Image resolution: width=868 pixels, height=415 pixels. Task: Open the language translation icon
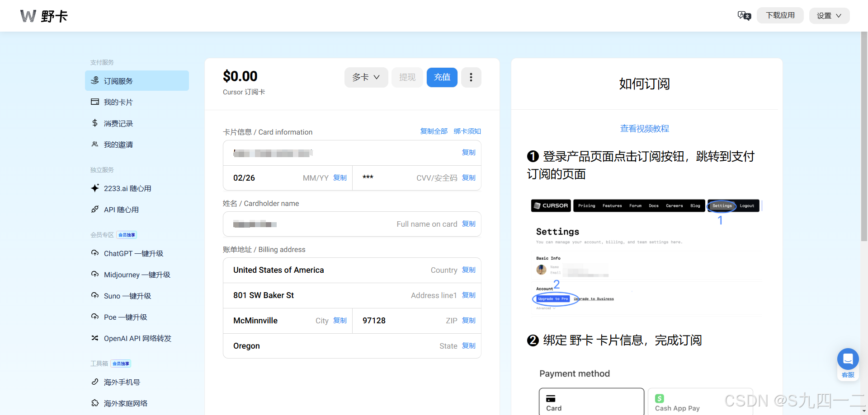pos(744,16)
